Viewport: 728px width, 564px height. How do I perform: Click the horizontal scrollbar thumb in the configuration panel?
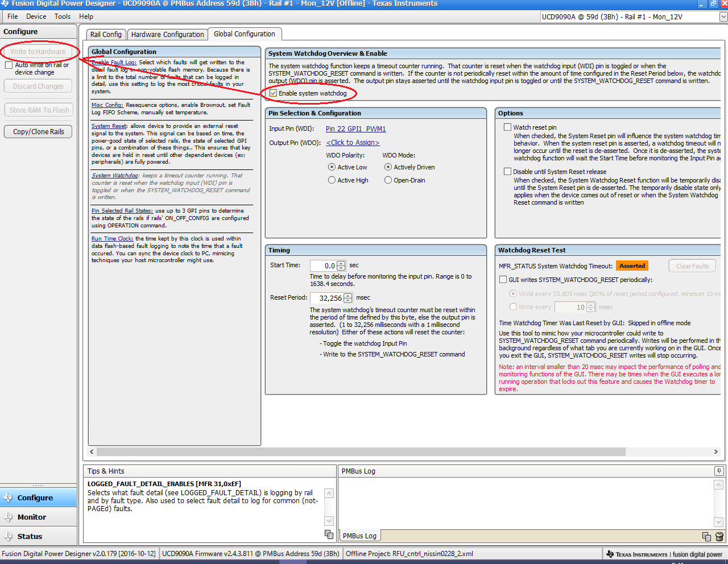coord(361,452)
